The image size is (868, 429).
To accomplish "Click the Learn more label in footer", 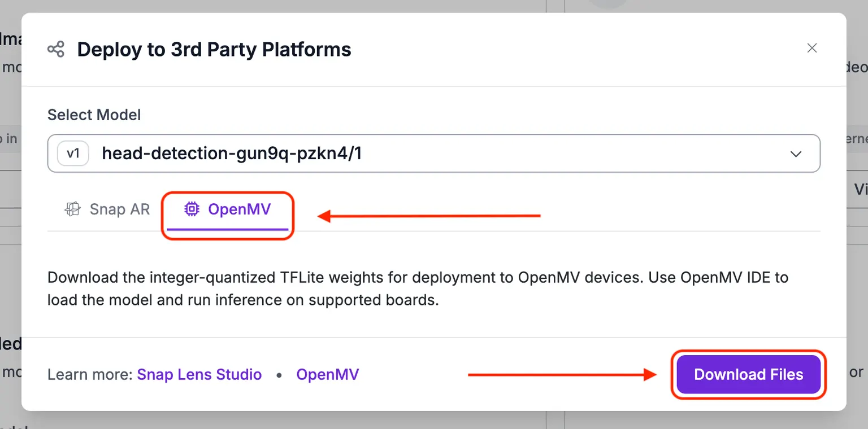I will coord(90,375).
